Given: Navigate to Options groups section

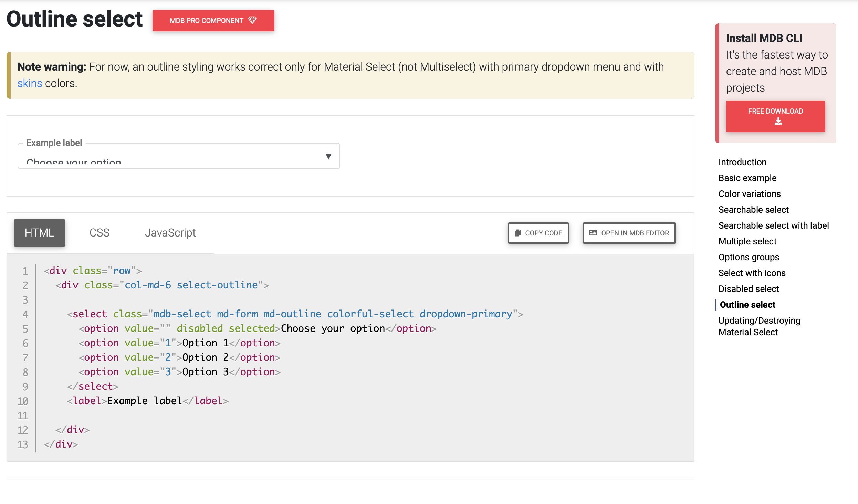Looking at the screenshot, I should 749,257.
